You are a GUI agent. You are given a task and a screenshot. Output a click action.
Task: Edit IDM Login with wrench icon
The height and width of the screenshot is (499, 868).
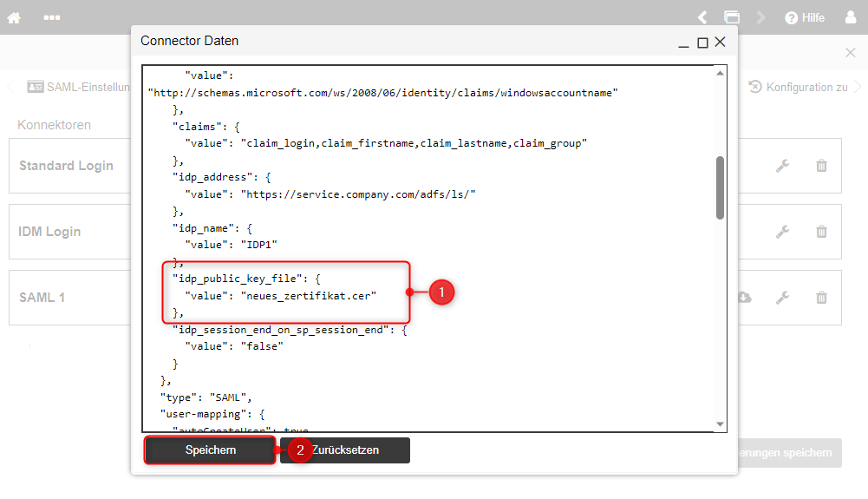click(782, 232)
